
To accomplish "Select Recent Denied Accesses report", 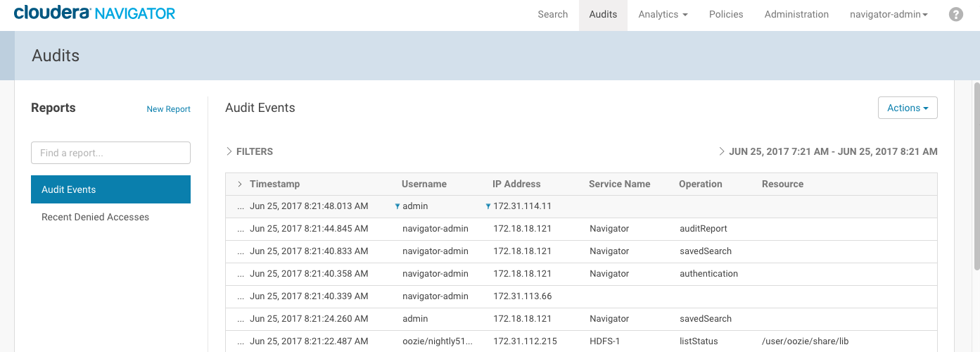I will (95, 217).
